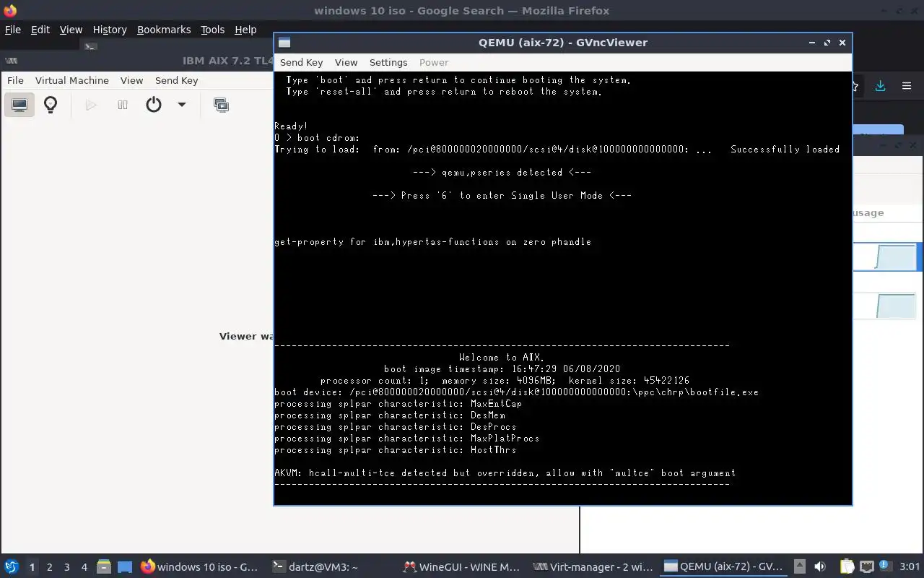Image resolution: width=924 pixels, height=578 pixels.
Task: Open the clipboard manager tray icon
Action: point(847,566)
